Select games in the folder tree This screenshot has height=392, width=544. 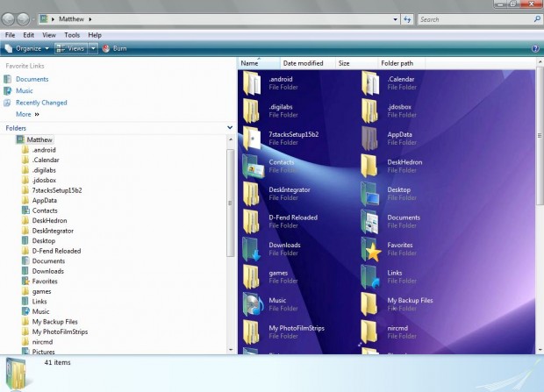[41, 291]
